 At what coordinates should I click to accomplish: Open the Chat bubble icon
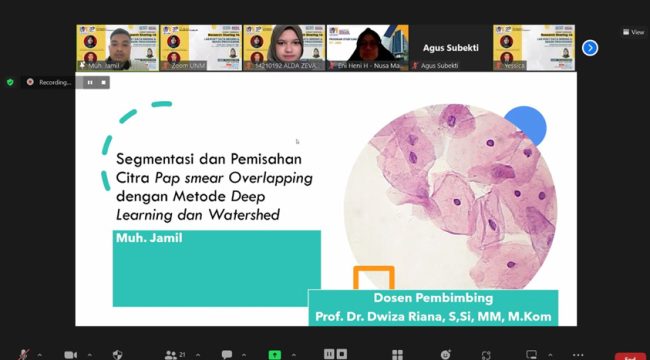coord(227,355)
